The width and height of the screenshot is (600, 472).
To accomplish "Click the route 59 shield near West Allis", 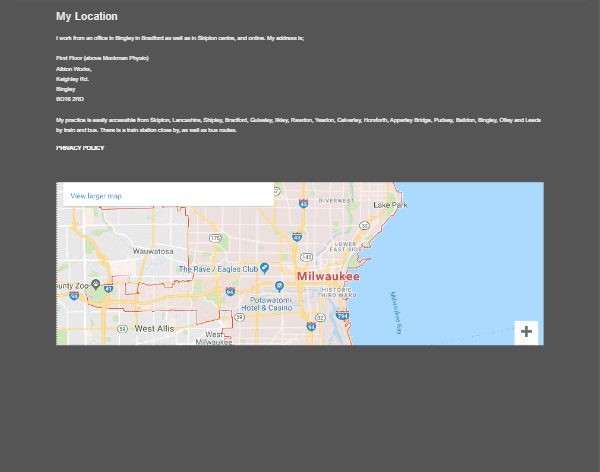I will pos(122,329).
